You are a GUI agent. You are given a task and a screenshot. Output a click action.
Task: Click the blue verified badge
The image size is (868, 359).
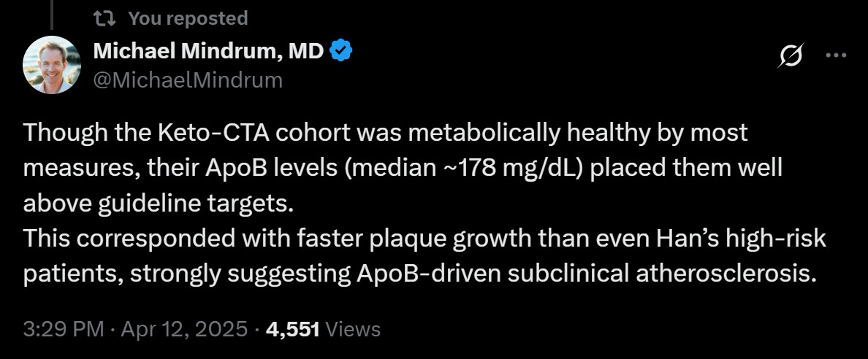point(341,51)
